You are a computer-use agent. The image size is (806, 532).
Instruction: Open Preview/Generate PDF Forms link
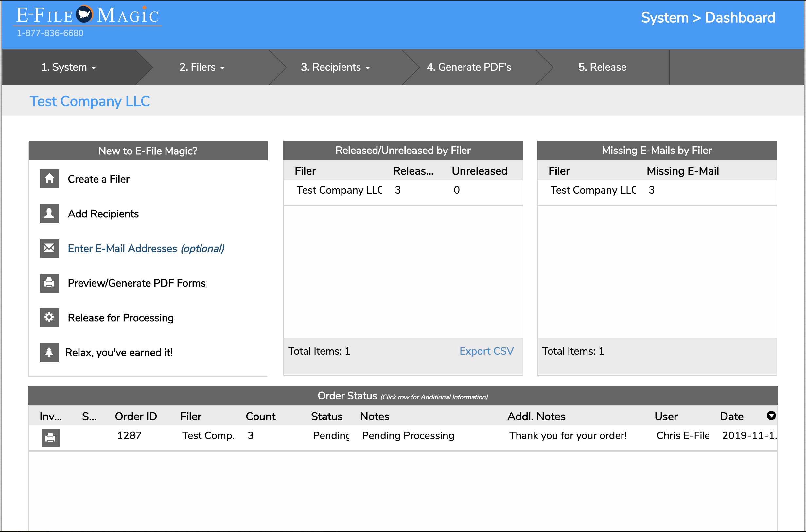tap(137, 283)
